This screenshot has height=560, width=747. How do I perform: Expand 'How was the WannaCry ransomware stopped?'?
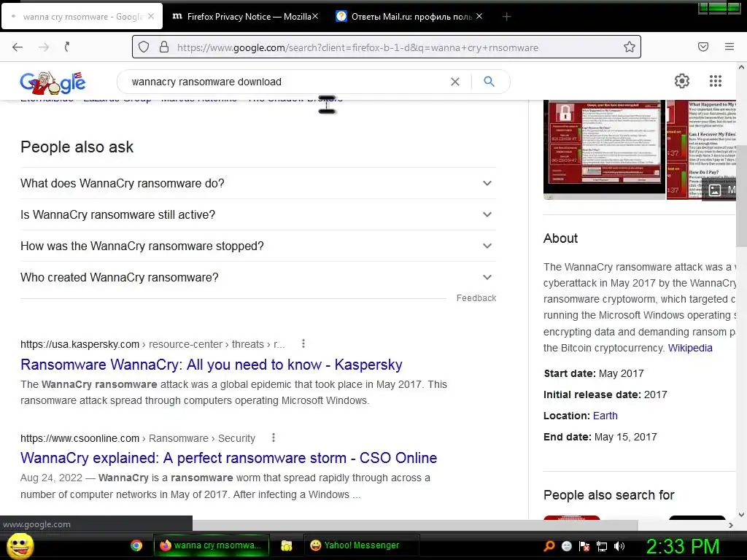[x=258, y=246]
